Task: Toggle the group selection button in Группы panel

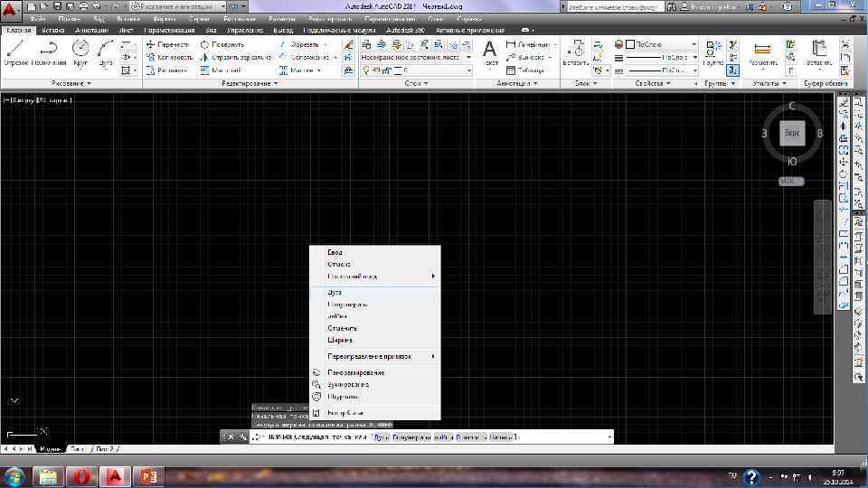Action: click(x=733, y=70)
